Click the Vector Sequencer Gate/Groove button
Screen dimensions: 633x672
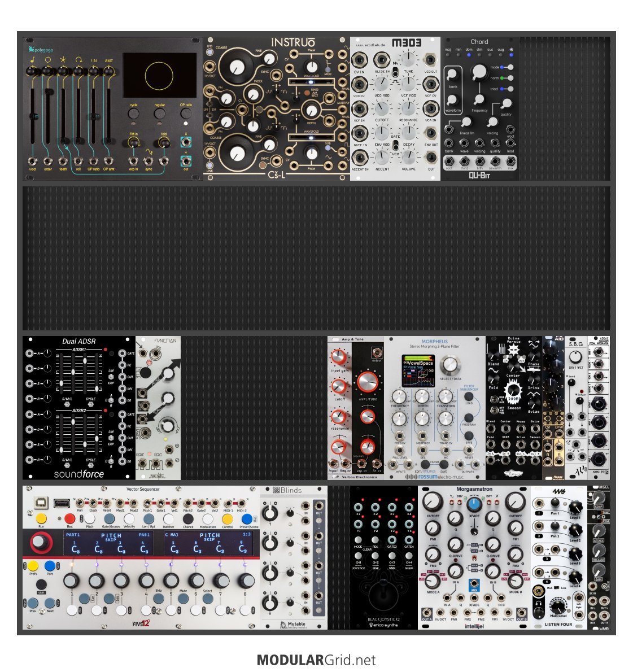click(111, 519)
